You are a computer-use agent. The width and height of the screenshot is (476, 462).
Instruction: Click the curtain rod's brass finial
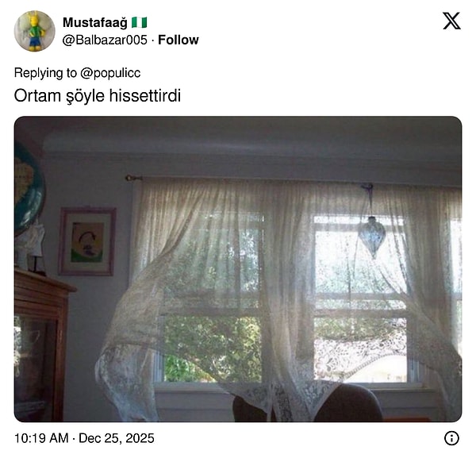point(132,178)
